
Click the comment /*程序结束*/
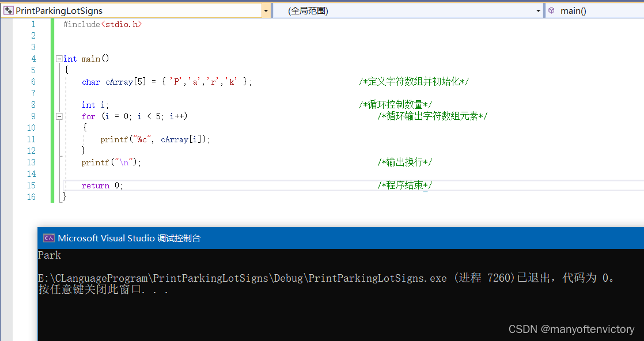click(x=405, y=185)
